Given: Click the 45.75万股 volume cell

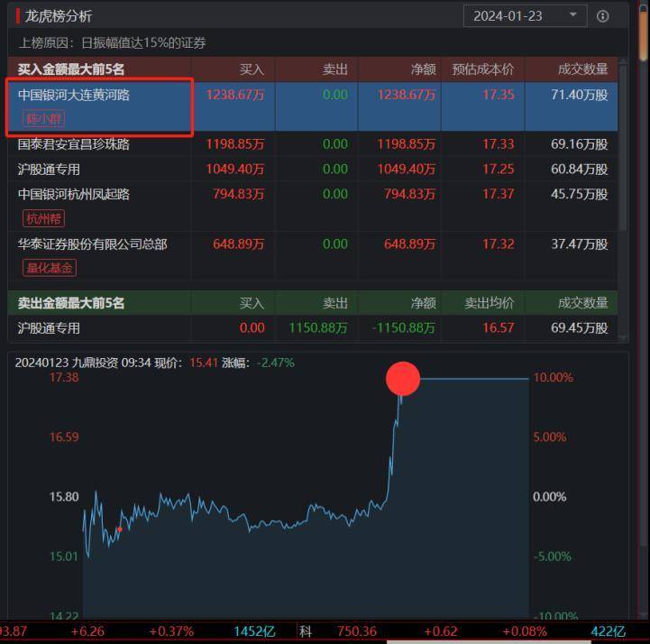Looking at the screenshot, I should (580, 194).
